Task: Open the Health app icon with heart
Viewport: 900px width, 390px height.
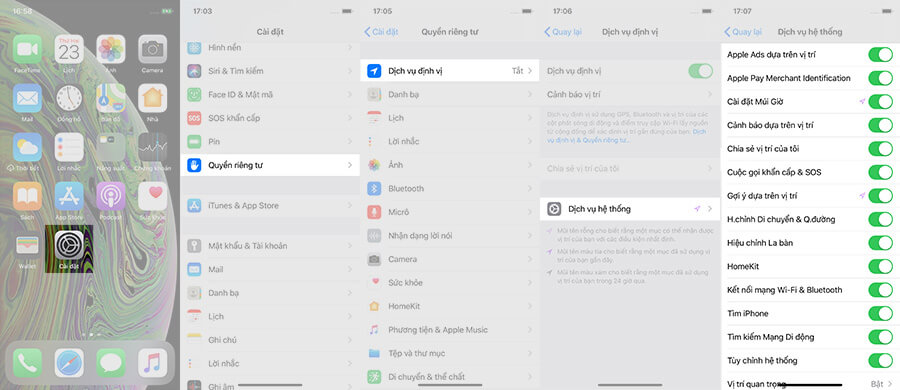Action: (153, 196)
